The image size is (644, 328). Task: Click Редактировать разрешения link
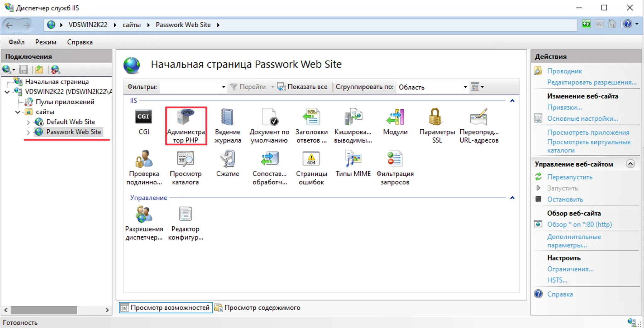tap(592, 82)
